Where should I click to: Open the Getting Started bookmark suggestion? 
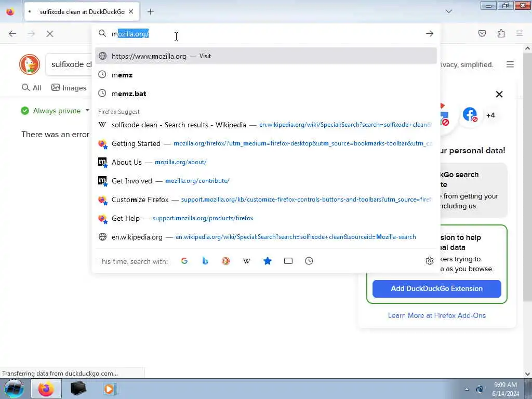click(x=266, y=143)
